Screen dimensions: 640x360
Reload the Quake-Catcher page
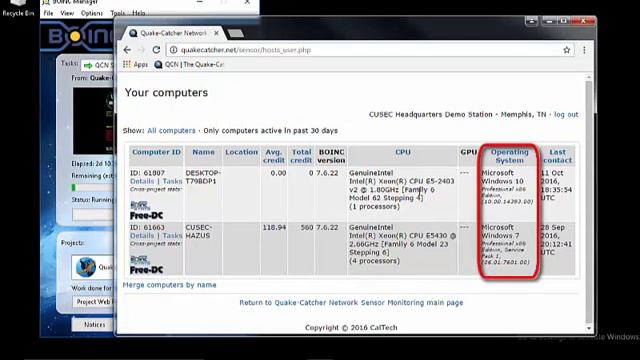coord(156,50)
